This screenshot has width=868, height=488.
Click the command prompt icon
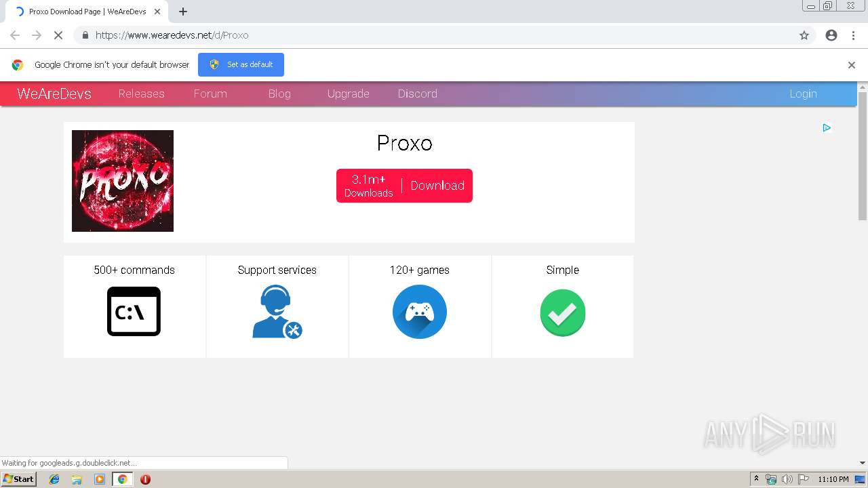tap(134, 312)
